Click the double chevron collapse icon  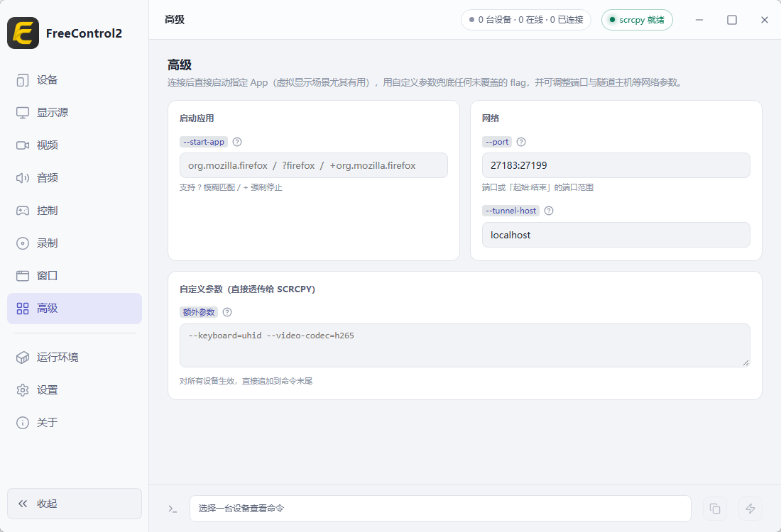[23, 504]
